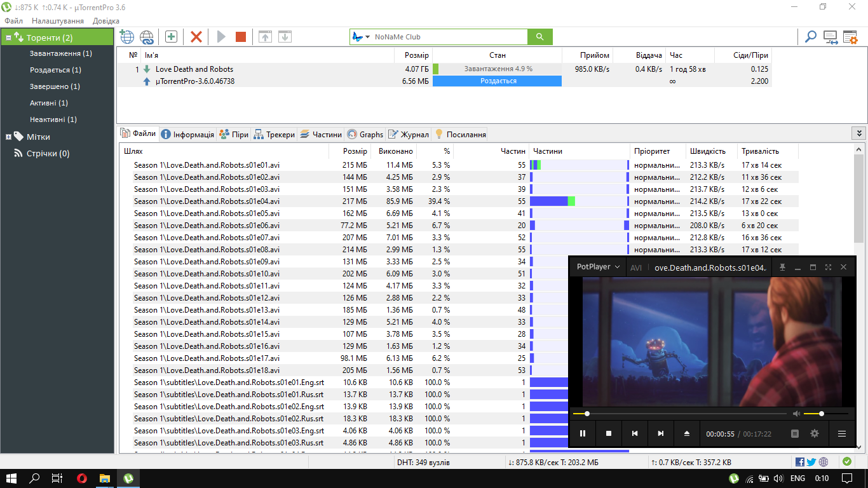The image size is (868, 488).
Task: Click the green search button
Action: click(539, 37)
